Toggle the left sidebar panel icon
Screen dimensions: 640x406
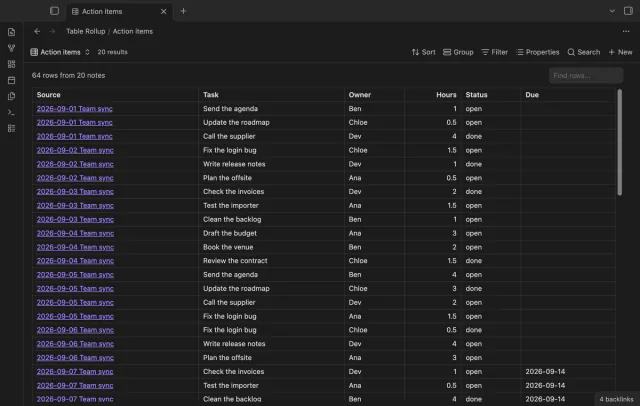(54, 11)
